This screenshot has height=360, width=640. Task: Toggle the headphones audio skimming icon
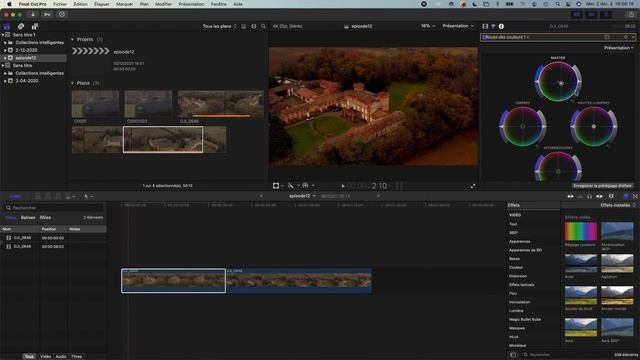(589, 196)
